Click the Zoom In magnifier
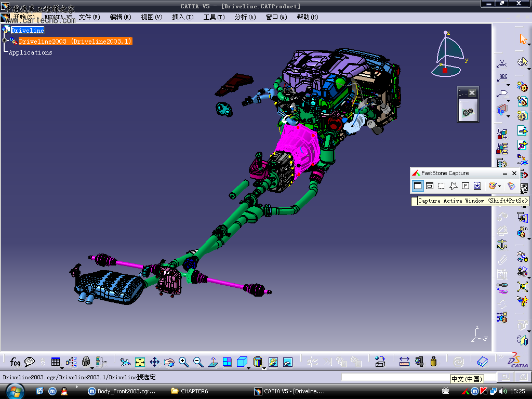Image resolution: width=532 pixels, height=399 pixels. coord(183,362)
